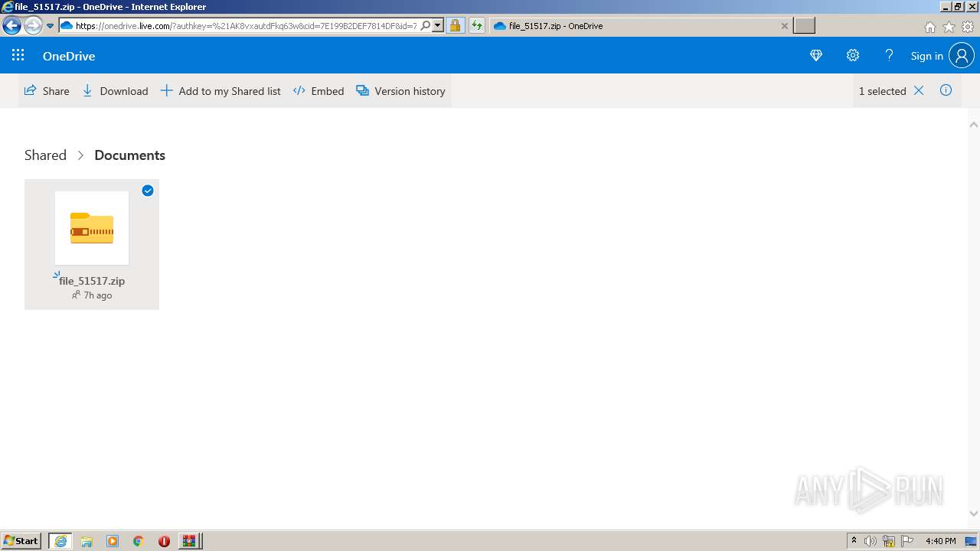
Task: Open network tray icon
Action: click(889, 541)
